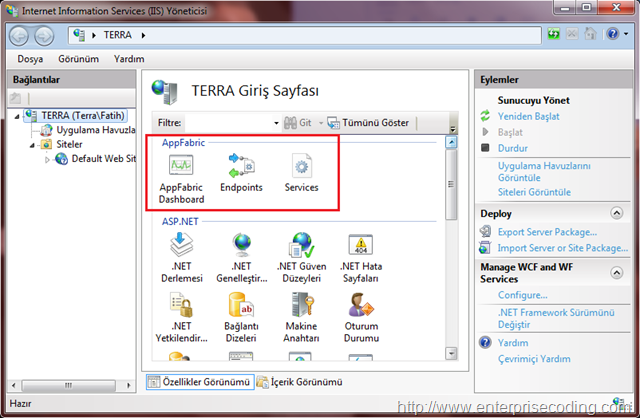The image size is (640, 418).
Task: Collapse the TERRA server tree node
Action: [x=17, y=116]
